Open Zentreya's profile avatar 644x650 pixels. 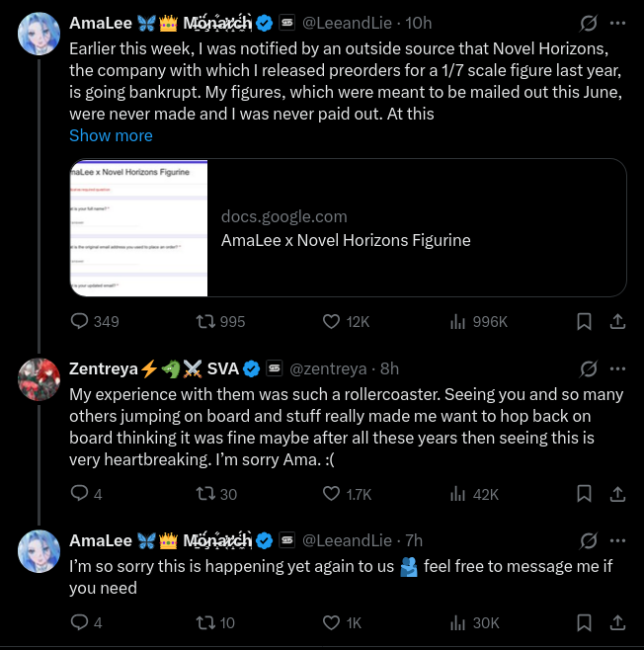point(39,379)
